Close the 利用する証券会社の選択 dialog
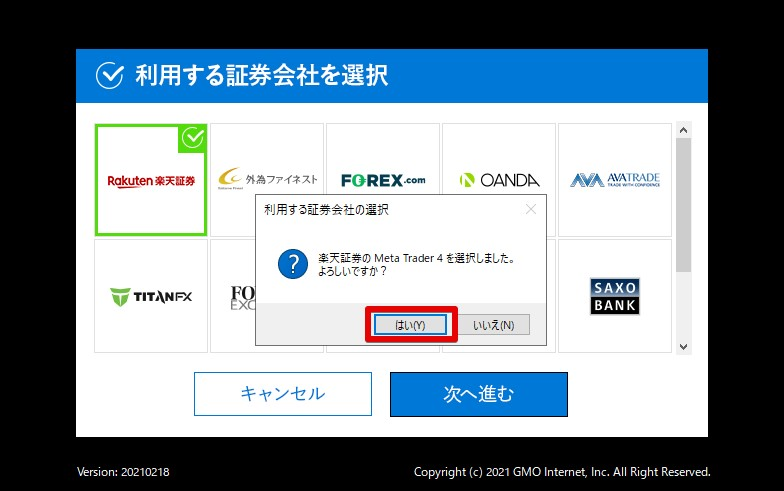The width and height of the screenshot is (784, 491). click(531, 209)
